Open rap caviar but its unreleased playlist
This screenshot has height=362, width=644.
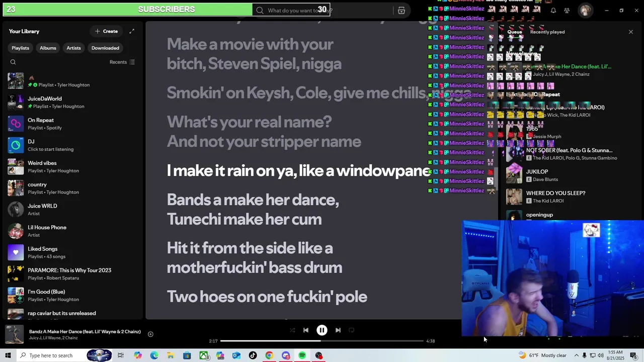(x=71, y=313)
